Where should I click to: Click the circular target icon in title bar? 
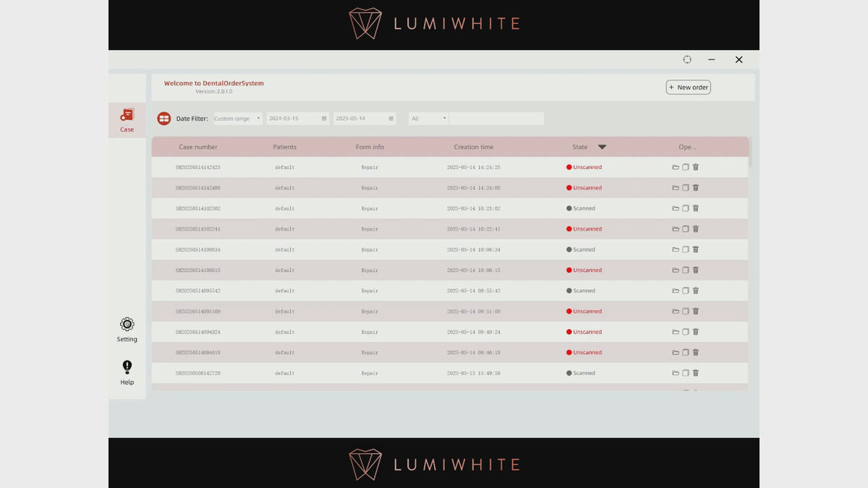click(687, 59)
